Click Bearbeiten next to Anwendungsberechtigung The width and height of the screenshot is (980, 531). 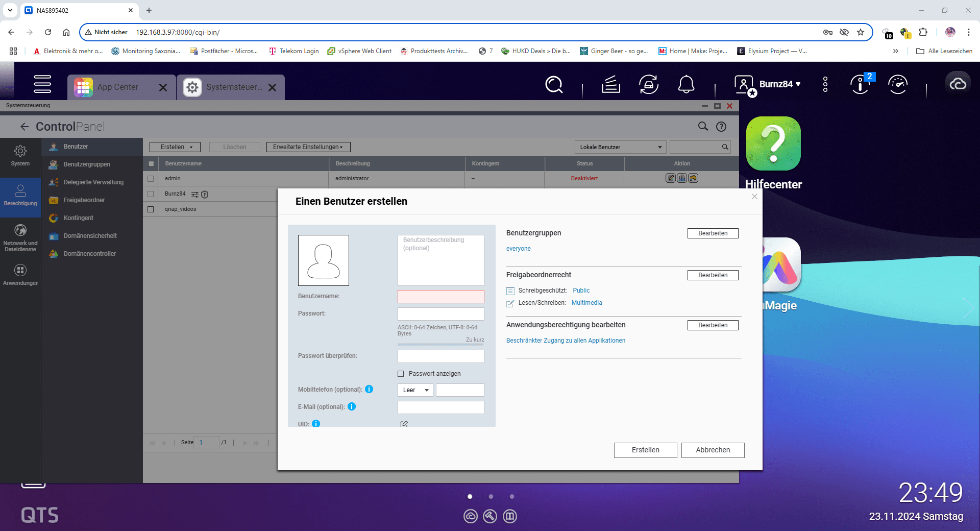pyautogui.click(x=713, y=325)
